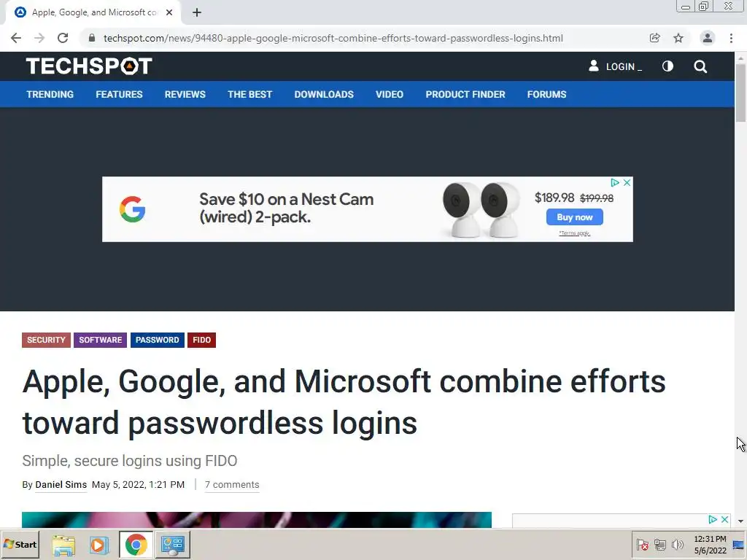This screenshot has height=560, width=747.
Task: Click the volume speaker tray icon
Action: [677, 544]
